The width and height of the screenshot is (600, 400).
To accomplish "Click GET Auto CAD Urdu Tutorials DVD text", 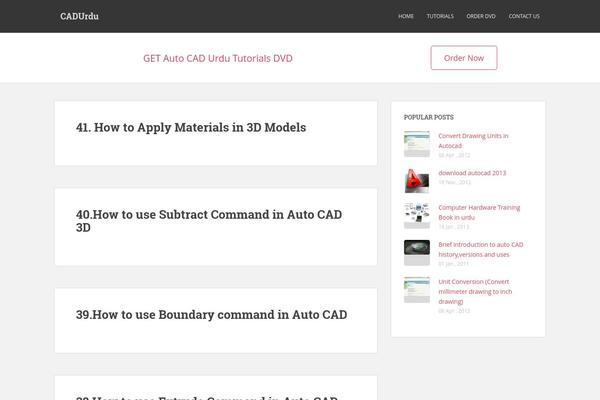I will [x=218, y=58].
